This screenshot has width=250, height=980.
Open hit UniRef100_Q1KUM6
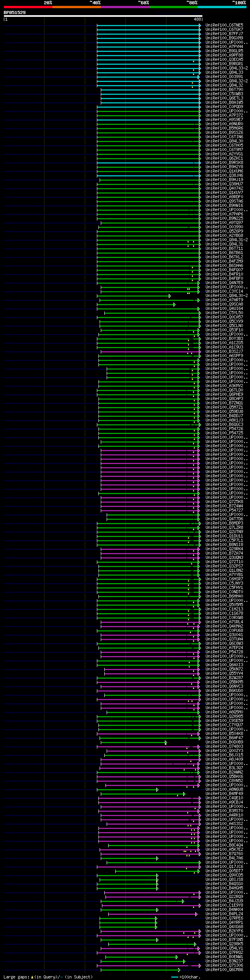click(x=224, y=171)
